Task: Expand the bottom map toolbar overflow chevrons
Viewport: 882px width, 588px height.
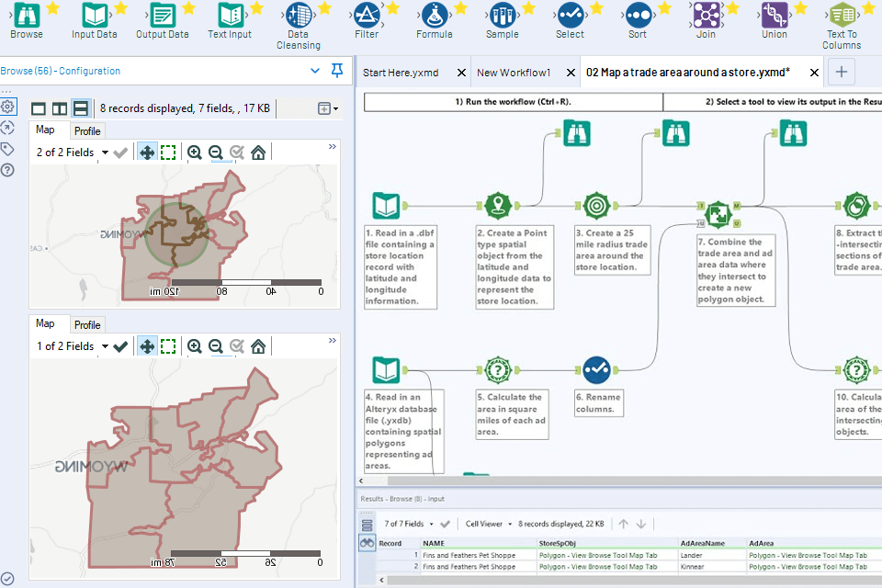Action: pos(333,341)
